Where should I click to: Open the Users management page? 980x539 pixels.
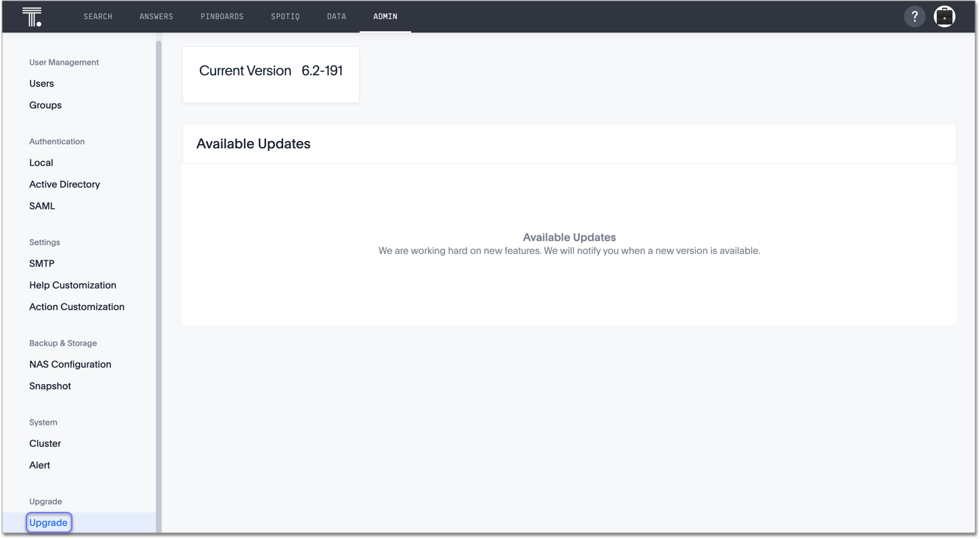(x=41, y=83)
